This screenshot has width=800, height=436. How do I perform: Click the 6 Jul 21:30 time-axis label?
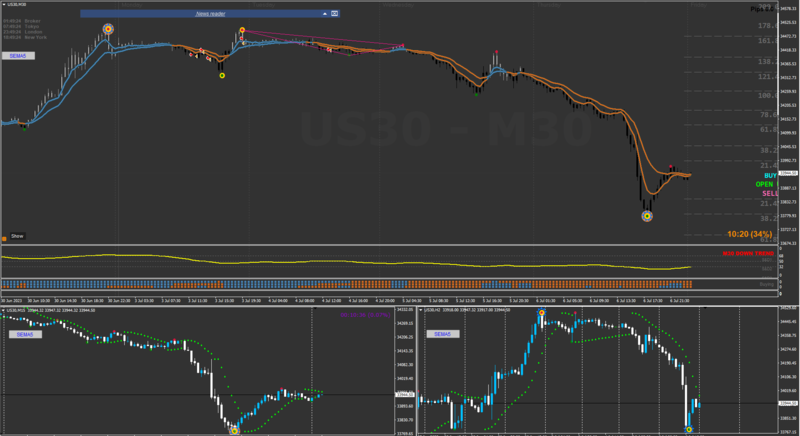681,301
